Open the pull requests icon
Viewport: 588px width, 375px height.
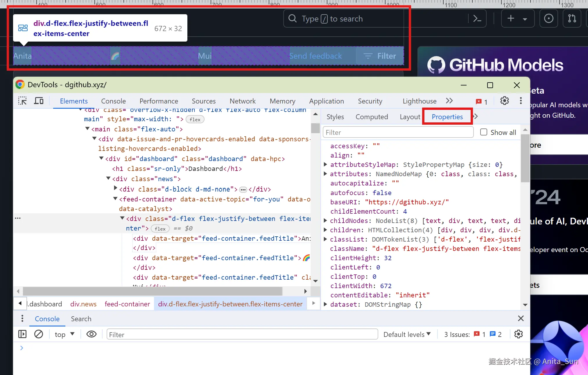[572, 19]
